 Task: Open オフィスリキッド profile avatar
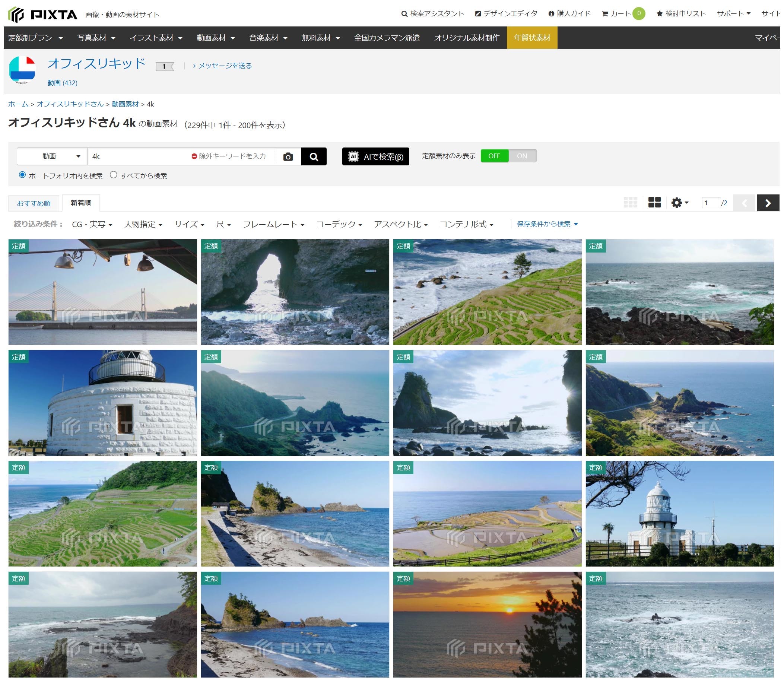(22, 70)
